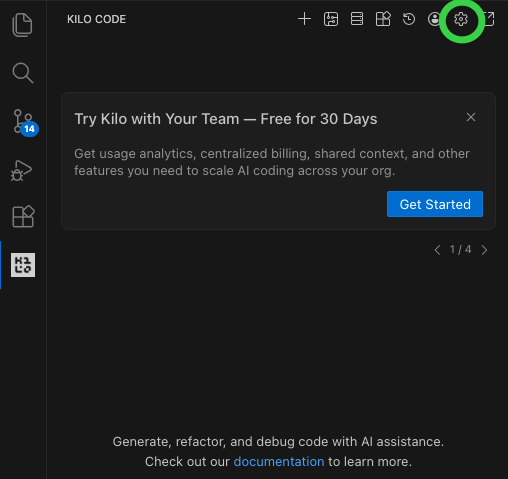Image resolution: width=508 pixels, height=479 pixels.
Task: Open MCP servers stacked icon
Action: tap(357, 19)
